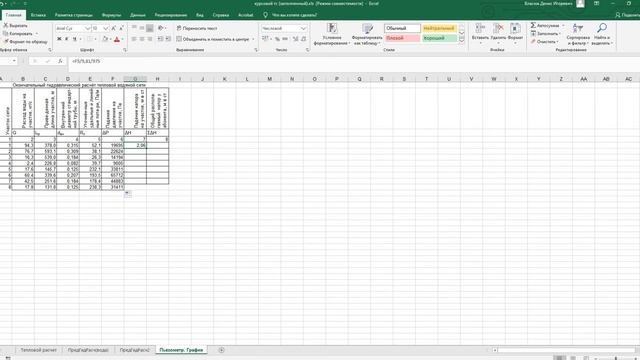Toggle italic formatting К
This screenshot has height=360, width=640.
coord(67,39)
